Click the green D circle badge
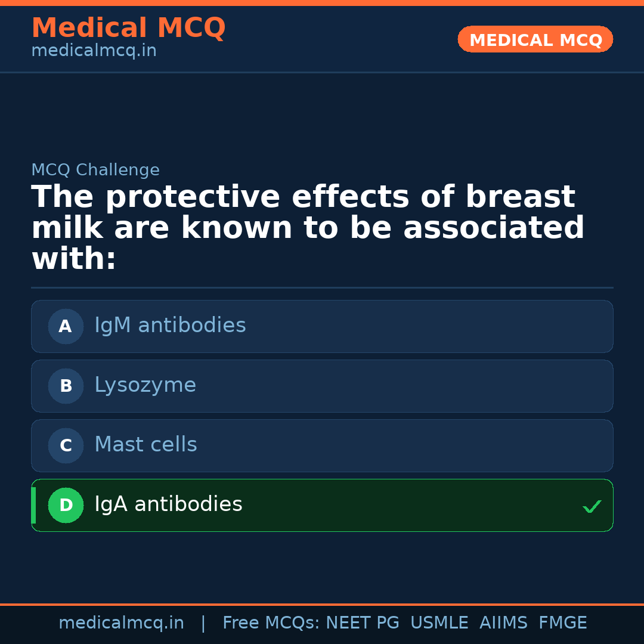The image size is (644, 644). coord(66,505)
